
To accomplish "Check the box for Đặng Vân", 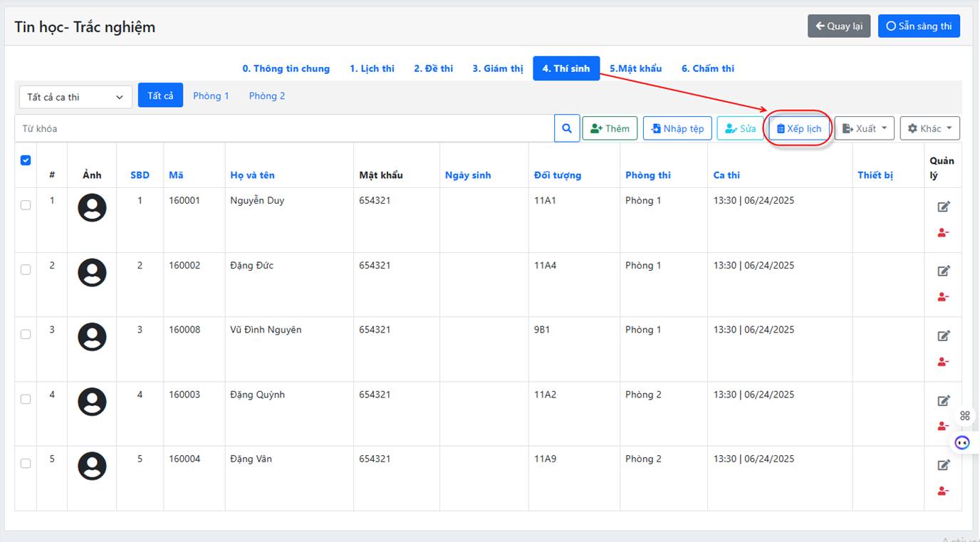I will 26,463.
